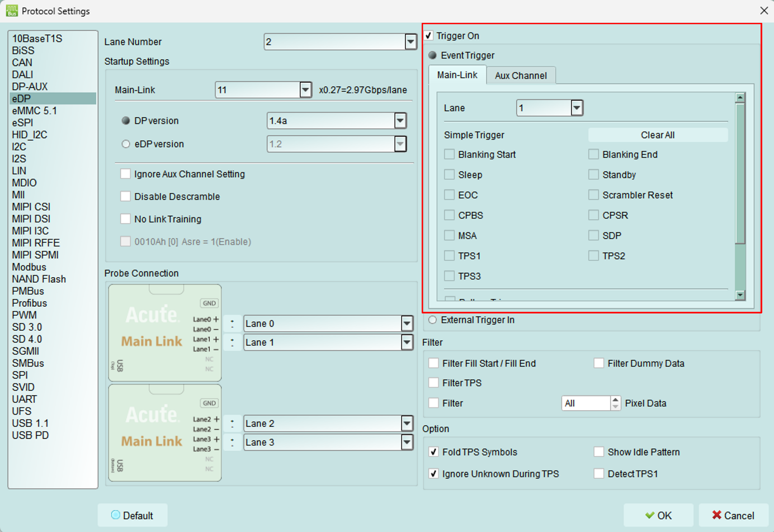
Task: Check EOC trigger option
Action: coord(449,194)
